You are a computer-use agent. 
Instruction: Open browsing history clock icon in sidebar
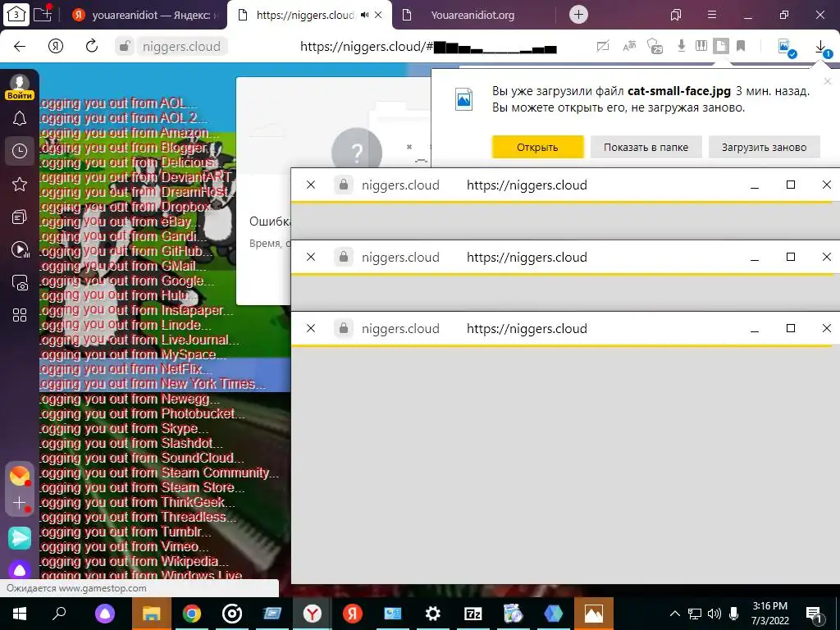[x=20, y=151]
